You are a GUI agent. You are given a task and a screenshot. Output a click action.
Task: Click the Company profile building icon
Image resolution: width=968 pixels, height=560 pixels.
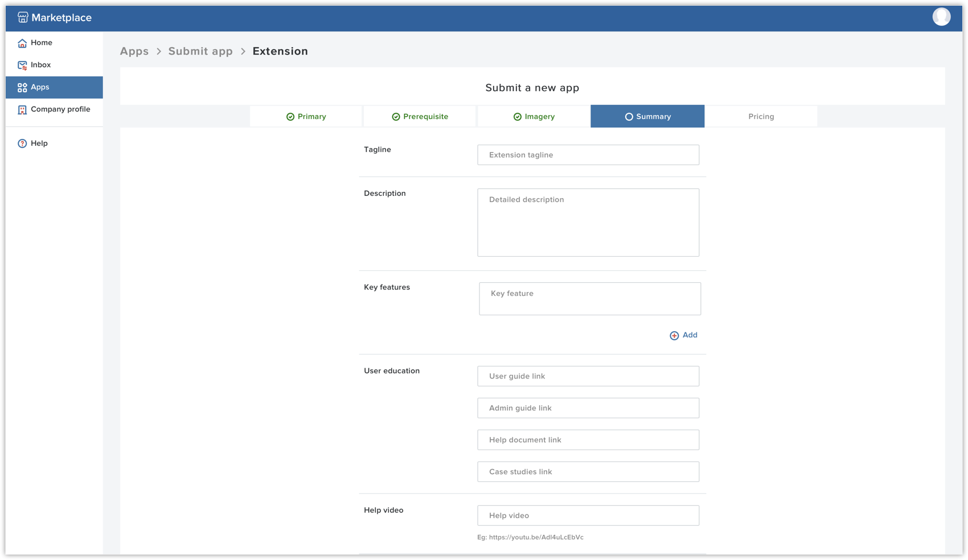tap(22, 110)
